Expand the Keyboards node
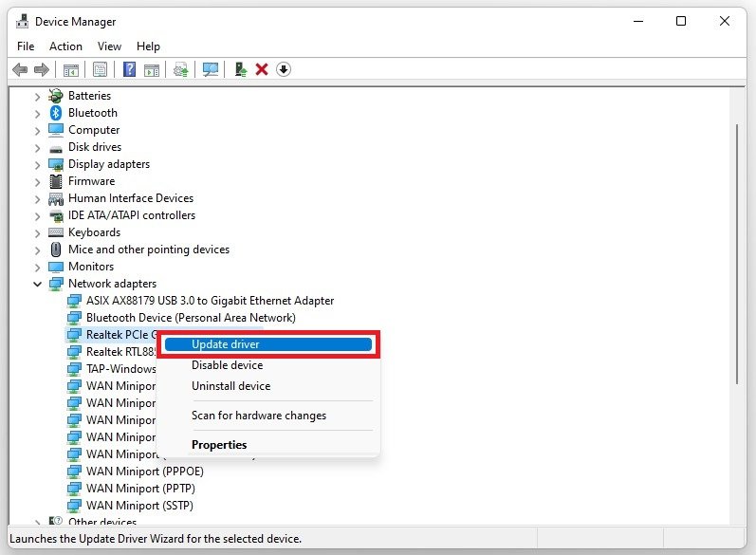Screen dimensions: 756x555 tap(37, 232)
